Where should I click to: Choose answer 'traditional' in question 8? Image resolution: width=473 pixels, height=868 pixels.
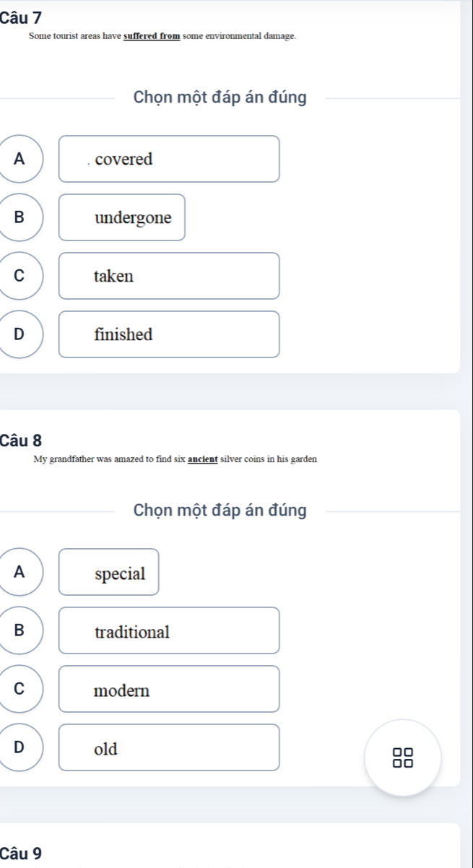(x=169, y=630)
